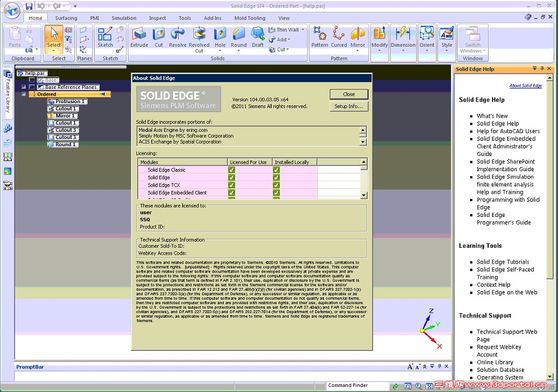The image size is (558, 392).
Task: Select the Curved pattern tool
Action: pyautogui.click(x=339, y=37)
